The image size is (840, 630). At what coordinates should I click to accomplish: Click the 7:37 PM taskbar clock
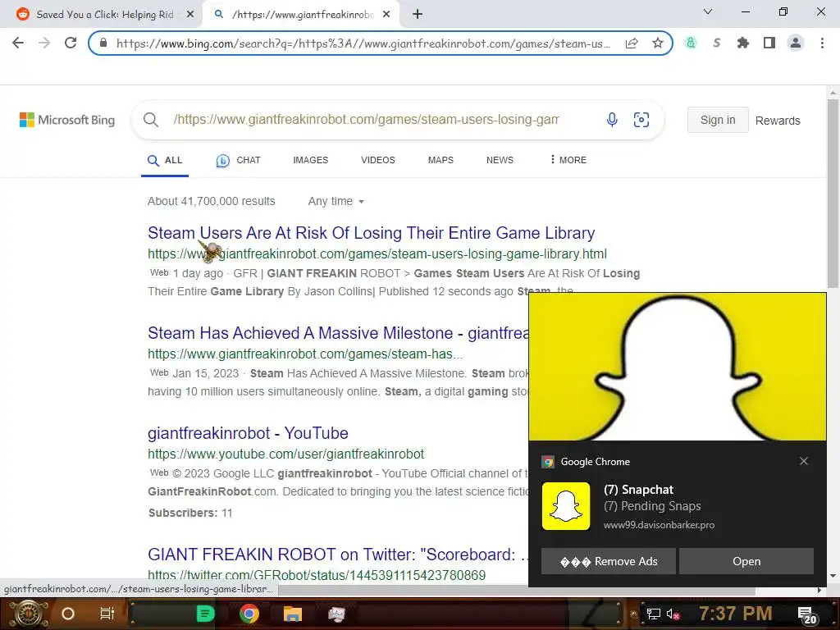click(x=736, y=614)
